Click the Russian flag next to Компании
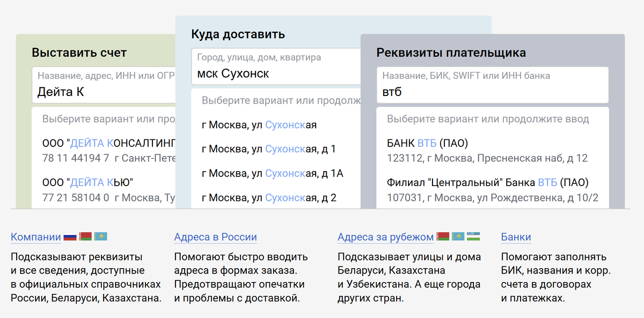644x318 pixels. point(69,236)
